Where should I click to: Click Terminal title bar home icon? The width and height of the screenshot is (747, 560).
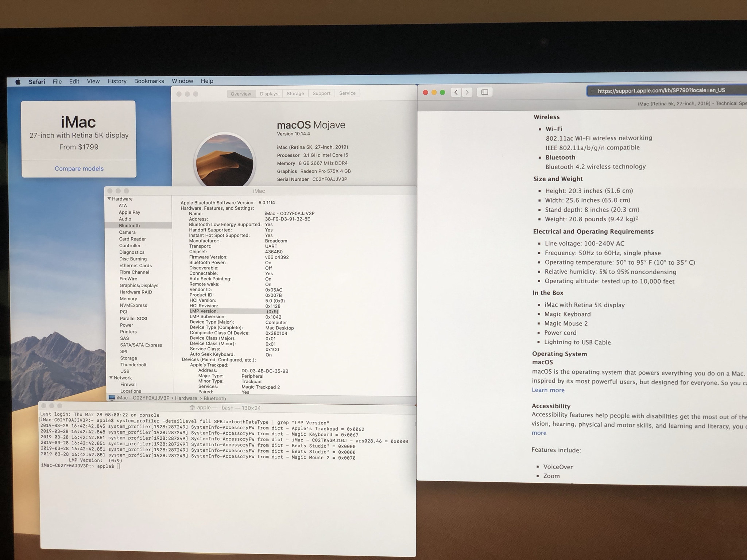192,408
